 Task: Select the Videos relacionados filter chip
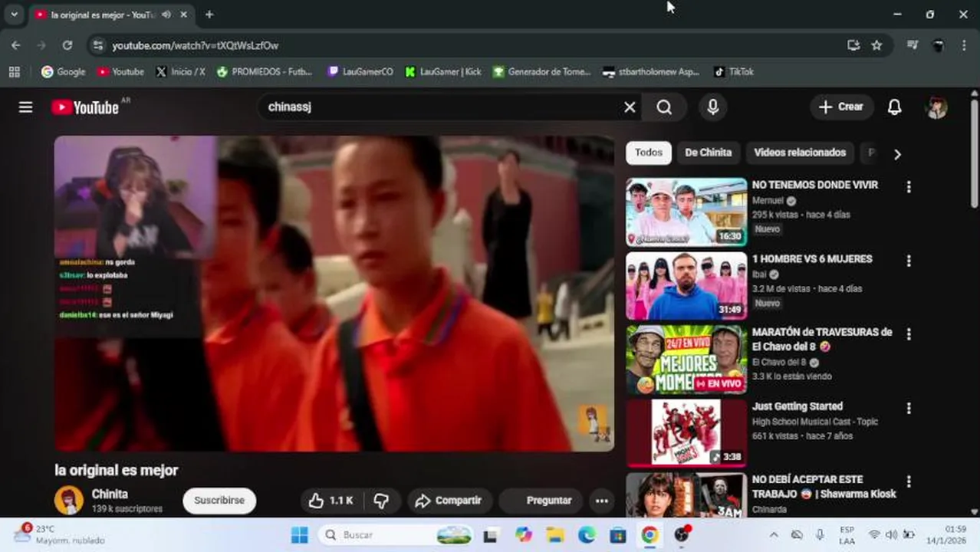[x=799, y=153]
